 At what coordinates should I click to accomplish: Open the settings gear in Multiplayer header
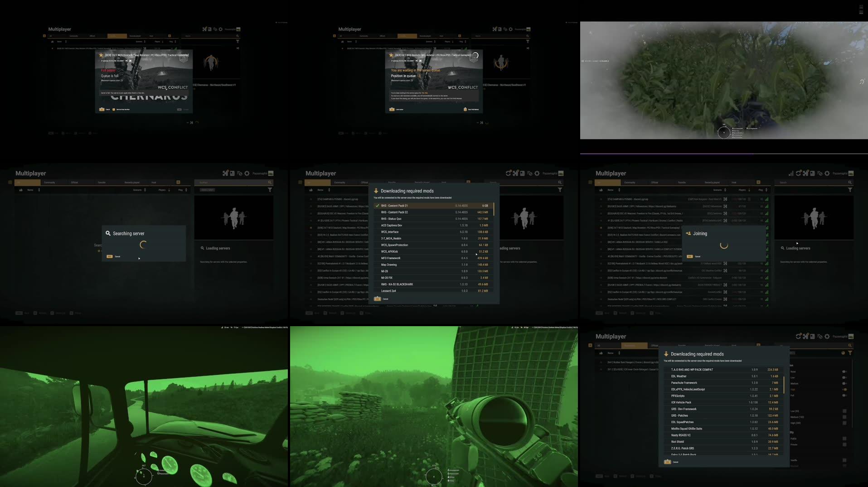[x=827, y=173]
